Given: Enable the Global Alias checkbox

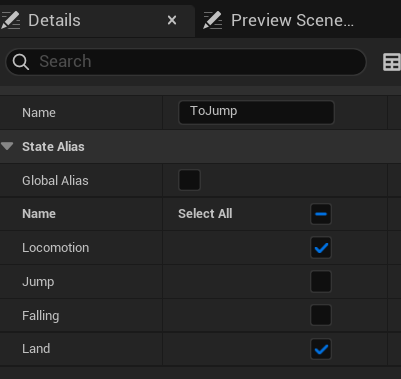Looking at the screenshot, I should [x=189, y=180].
